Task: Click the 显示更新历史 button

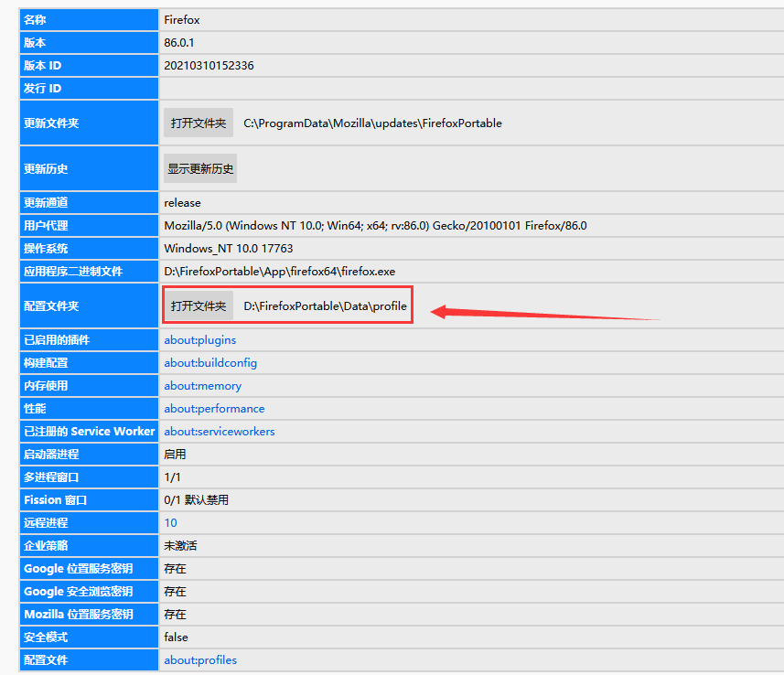Action: 200,168
